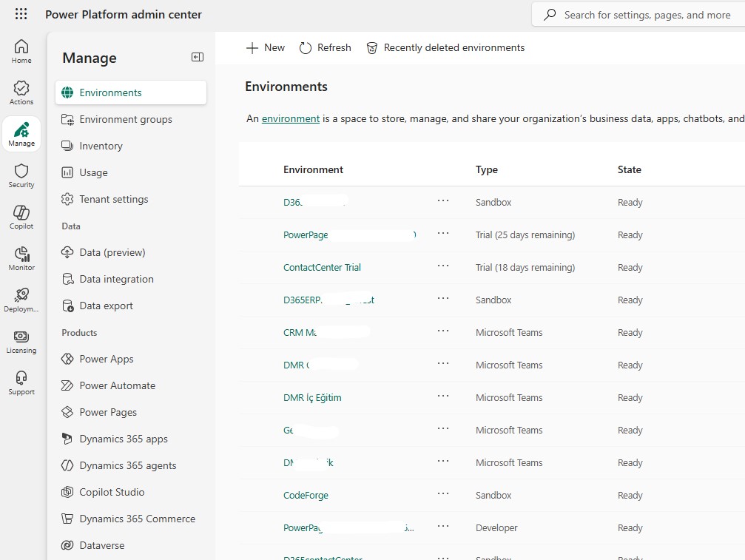This screenshot has height=560, width=745.
Task: Click the Environment groups icon
Action: [x=67, y=119]
